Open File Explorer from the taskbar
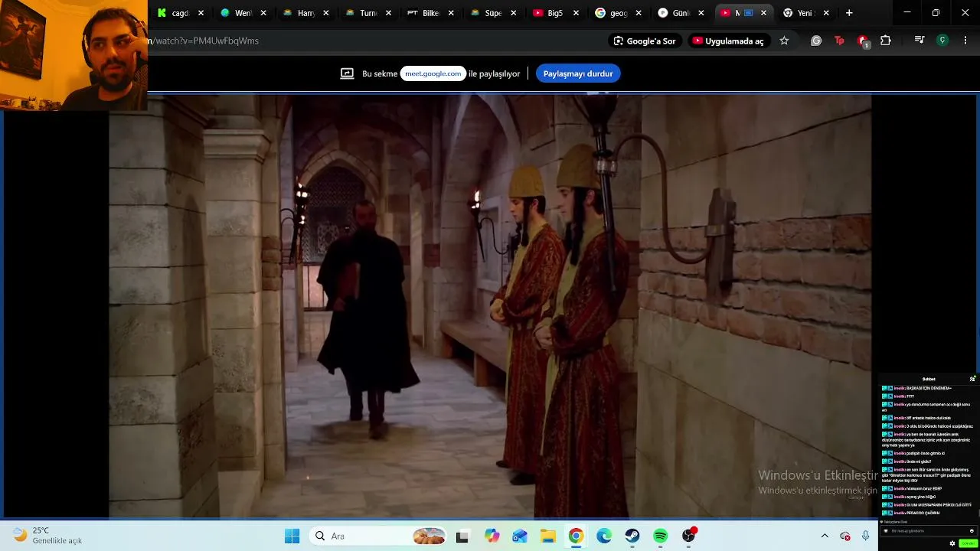This screenshot has height=551, width=980. (x=548, y=536)
